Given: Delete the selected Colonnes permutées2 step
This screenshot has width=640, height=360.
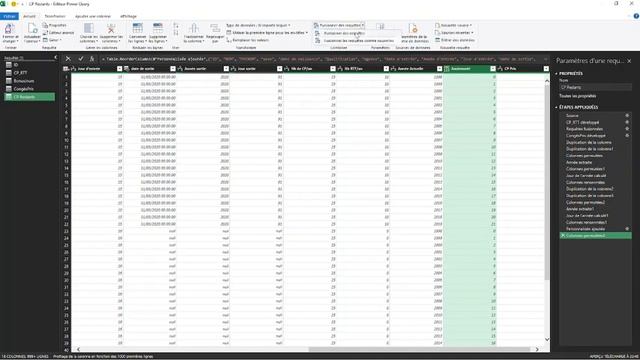Looking at the screenshot, I should coord(563,236).
